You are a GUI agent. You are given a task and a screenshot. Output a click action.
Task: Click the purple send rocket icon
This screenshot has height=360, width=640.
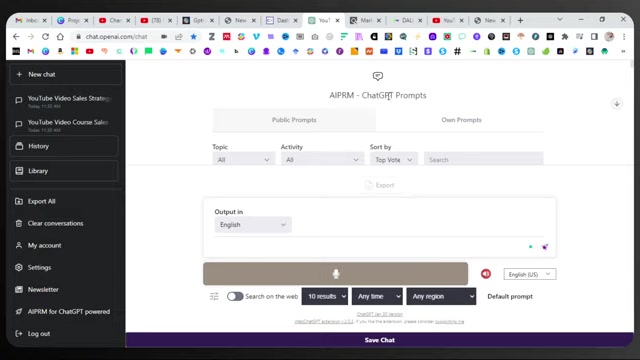(545, 247)
